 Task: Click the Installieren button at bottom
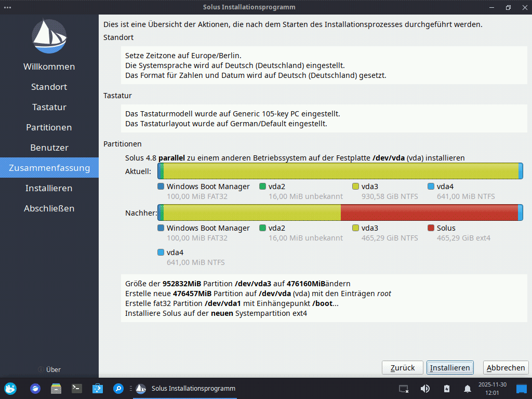[450, 368]
